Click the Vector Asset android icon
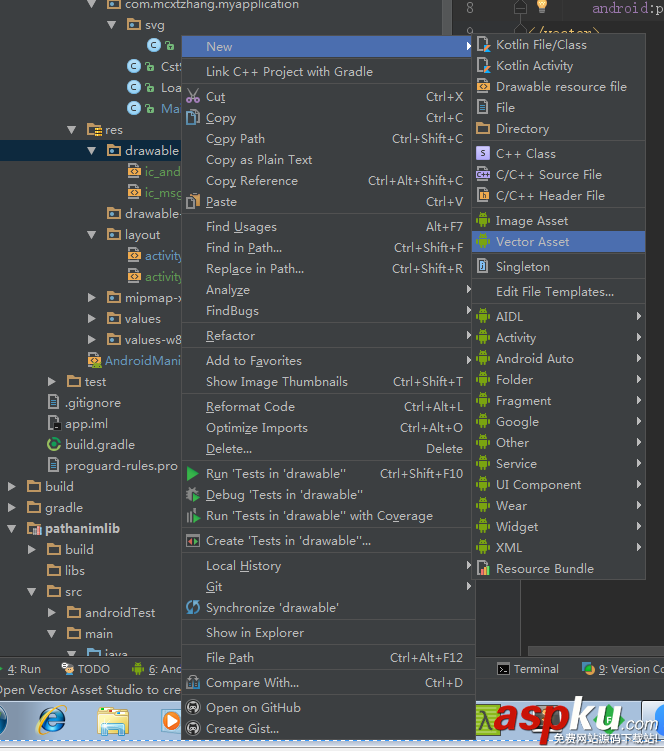Viewport: 664px width, 751px height. pos(484,242)
